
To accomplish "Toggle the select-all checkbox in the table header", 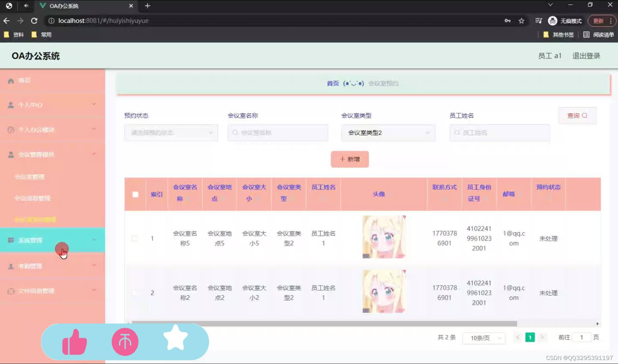I will click(x=135, y=194).
